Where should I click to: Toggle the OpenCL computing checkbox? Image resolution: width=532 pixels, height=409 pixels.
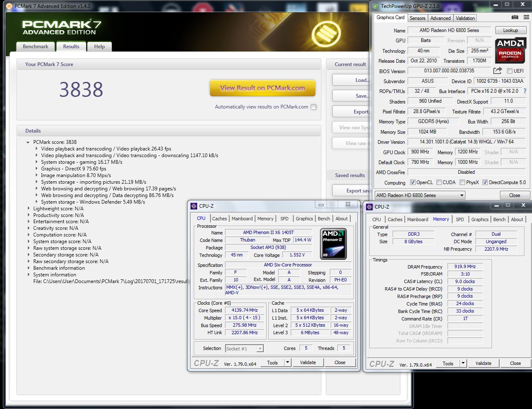(413, 182)
